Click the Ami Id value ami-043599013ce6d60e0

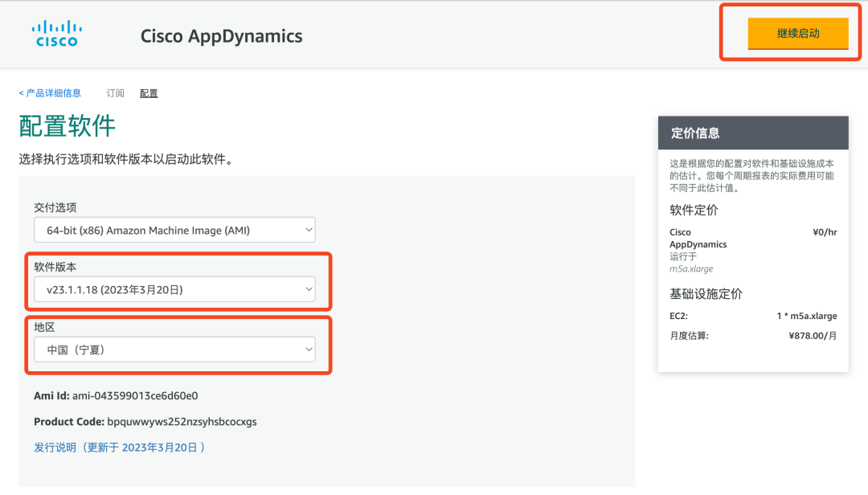tap(135, 396)
